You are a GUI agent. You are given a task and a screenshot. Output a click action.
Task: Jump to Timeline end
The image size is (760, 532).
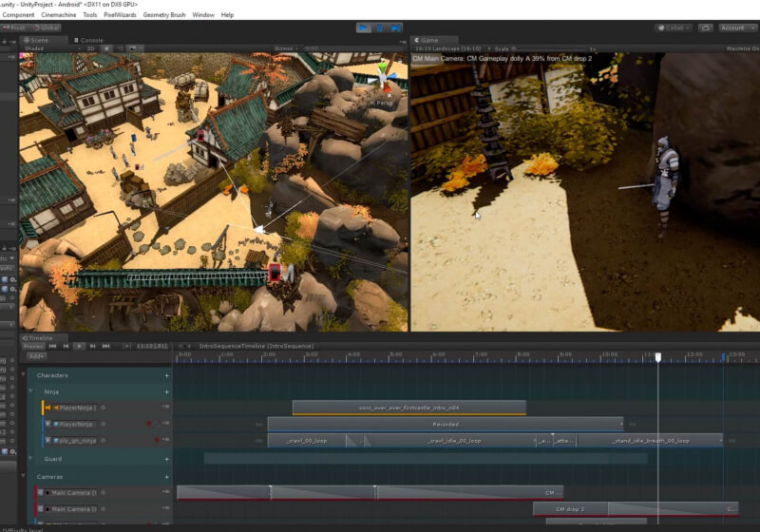click(x=106, y=346)
